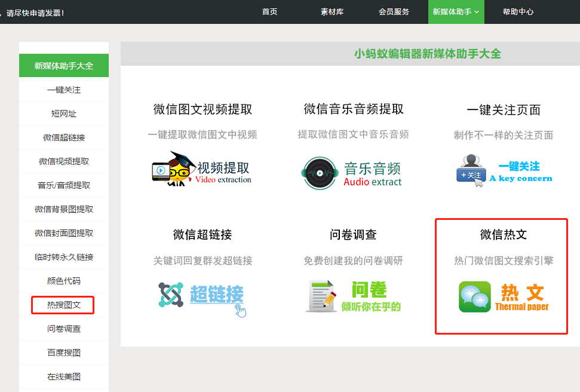580x392 pixels.
Task: Open 问卷调查 in sidebar
Action: (64, 329)
